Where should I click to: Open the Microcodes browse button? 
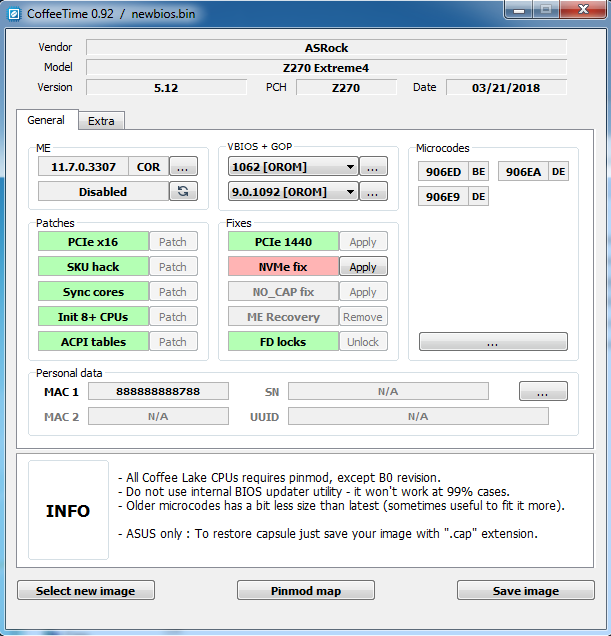[493, 342]
